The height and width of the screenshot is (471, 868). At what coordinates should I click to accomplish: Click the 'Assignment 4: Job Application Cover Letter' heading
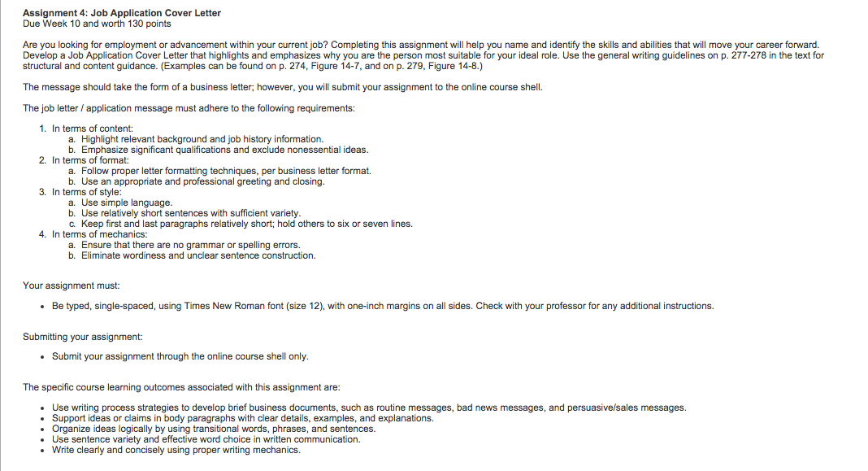(122, 13)
